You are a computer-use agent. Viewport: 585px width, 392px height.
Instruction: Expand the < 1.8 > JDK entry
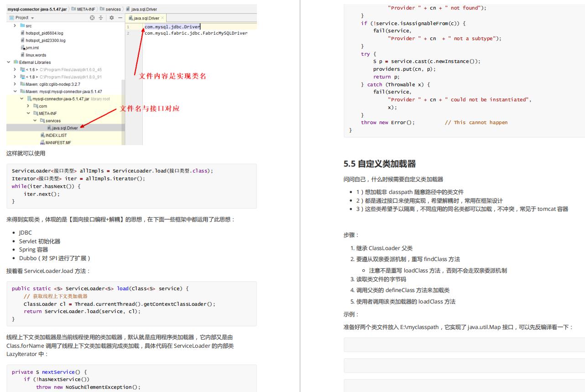pyautogui.click(x=16, y=77)
